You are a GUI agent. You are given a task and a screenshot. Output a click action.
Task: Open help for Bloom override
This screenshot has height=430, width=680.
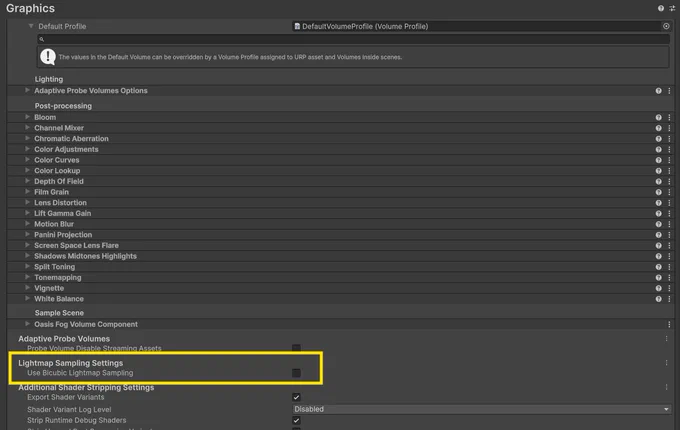coord(658,117)
